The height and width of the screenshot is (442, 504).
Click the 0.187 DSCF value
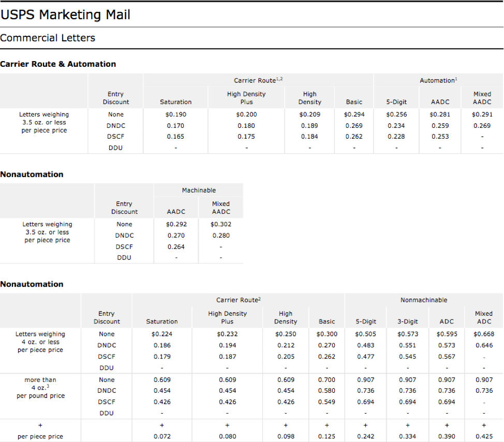pos(227,357)
